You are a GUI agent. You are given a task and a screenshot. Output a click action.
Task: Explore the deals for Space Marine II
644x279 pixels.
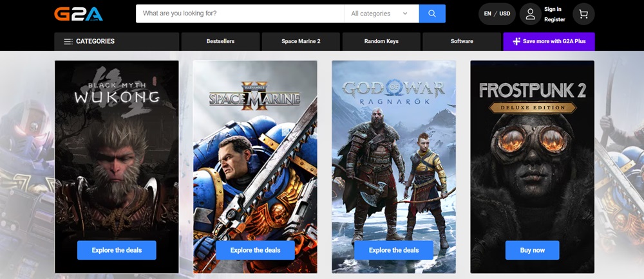(x=255, y=250)
